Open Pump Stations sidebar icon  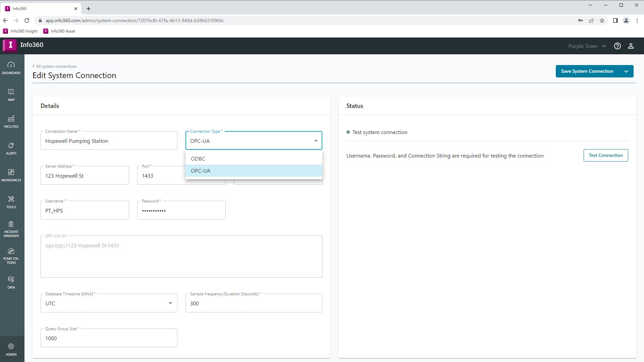coord(11,255)
